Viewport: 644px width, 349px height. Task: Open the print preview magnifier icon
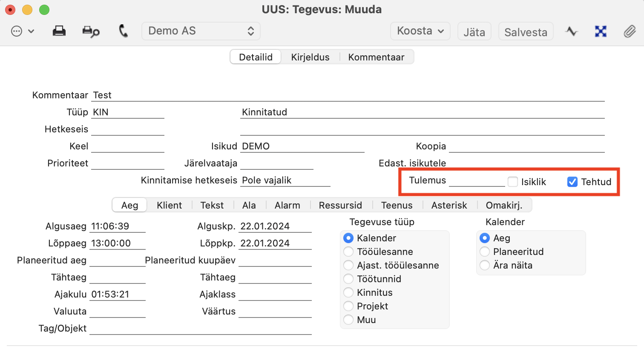click(x=91, y=31)
